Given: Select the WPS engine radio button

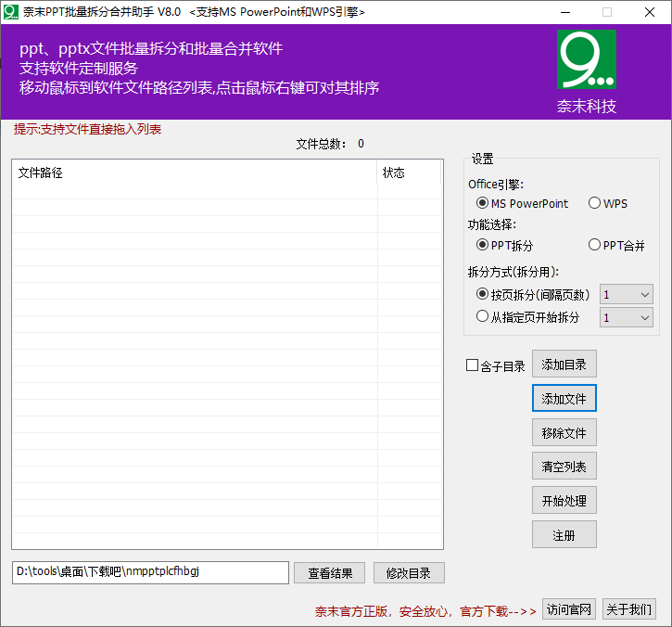Looking at the screenshot, I should (x=608, y=203).
